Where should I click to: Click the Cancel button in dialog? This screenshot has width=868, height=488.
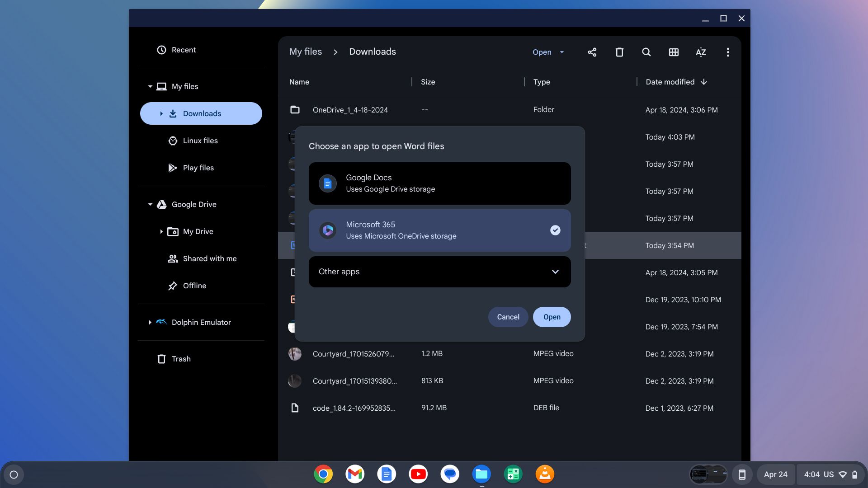508,317
